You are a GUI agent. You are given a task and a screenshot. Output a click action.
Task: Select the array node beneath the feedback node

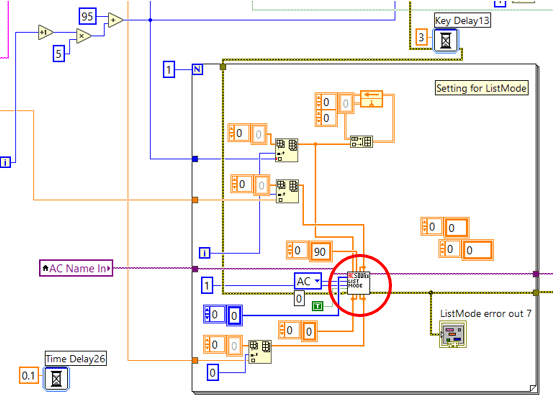(x=361, y=142)
